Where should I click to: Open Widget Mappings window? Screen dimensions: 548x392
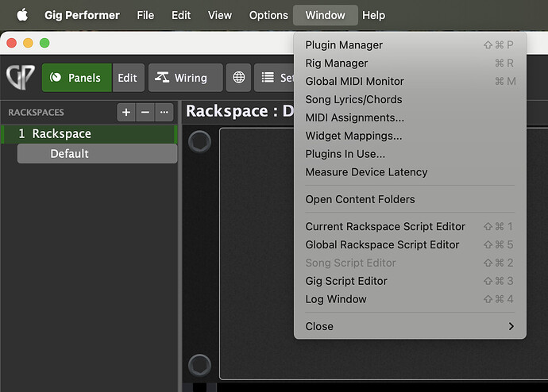point(410,136)
